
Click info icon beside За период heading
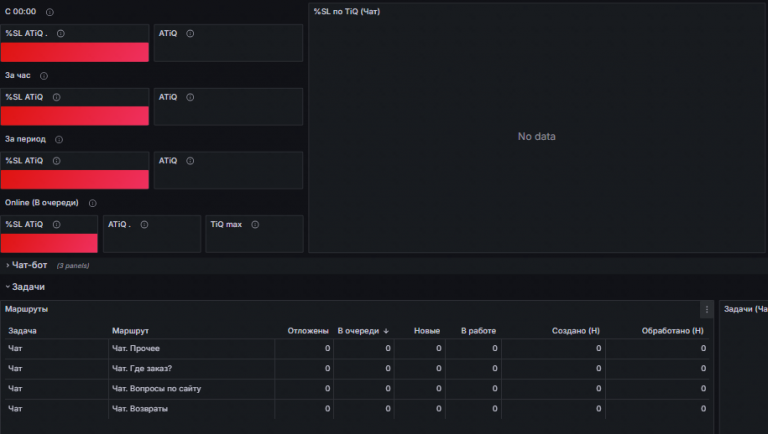[59, 140]
